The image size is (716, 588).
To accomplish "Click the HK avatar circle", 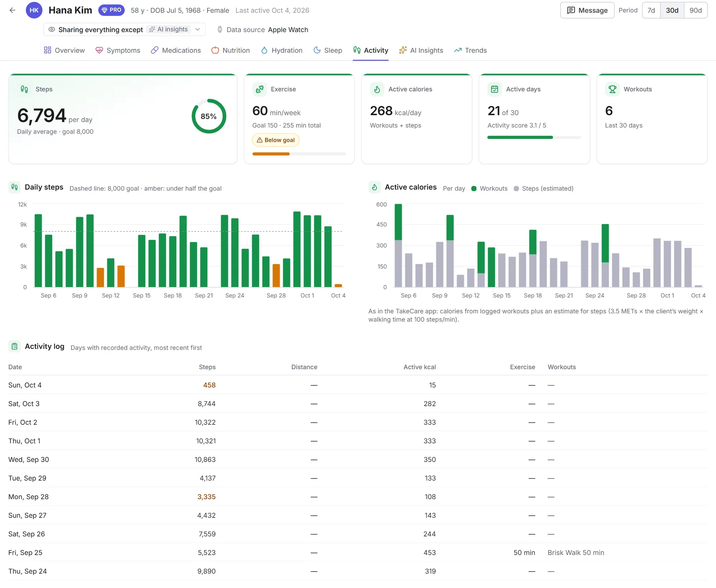I will coord(34,10).
